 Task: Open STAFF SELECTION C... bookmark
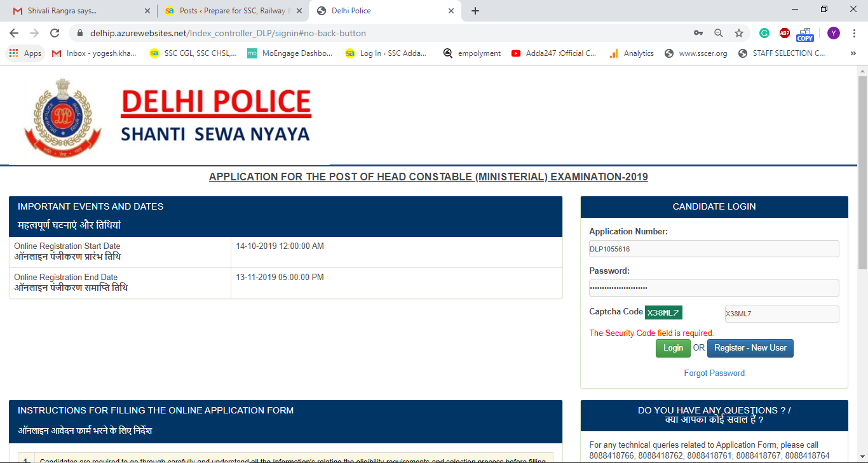782,53
